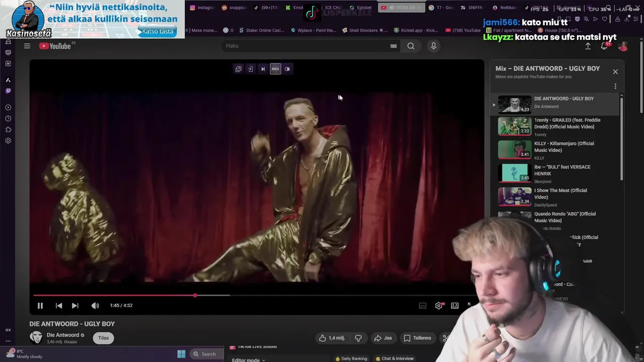Skip to the next video in player
644x362 pixels.
[75, 305]
